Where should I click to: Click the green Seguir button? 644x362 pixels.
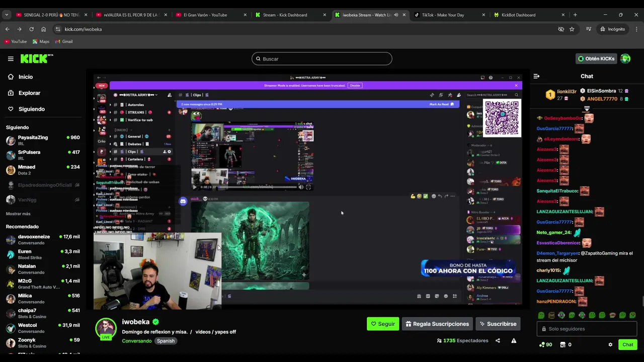(x=383, y=324)
